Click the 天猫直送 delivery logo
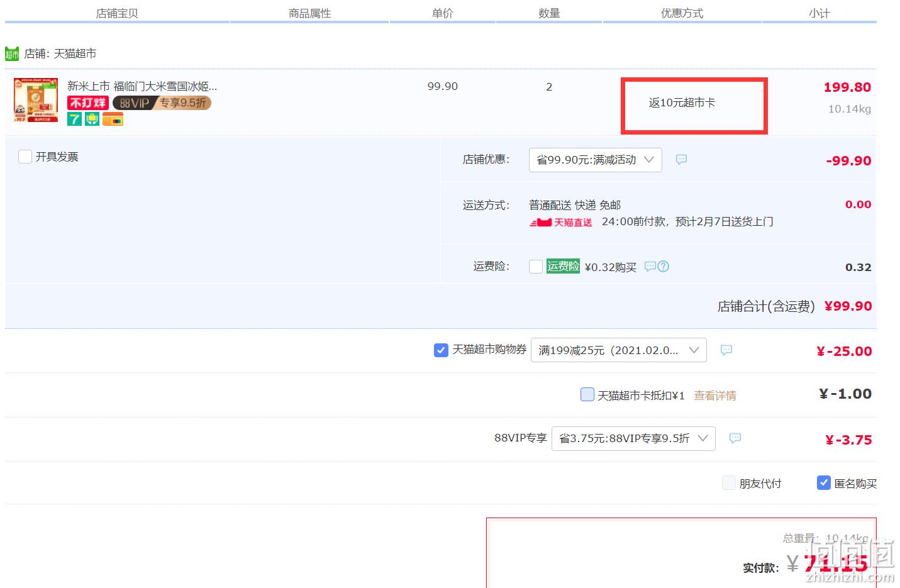This screenshot has height=588, width=900. coord(560,222)
